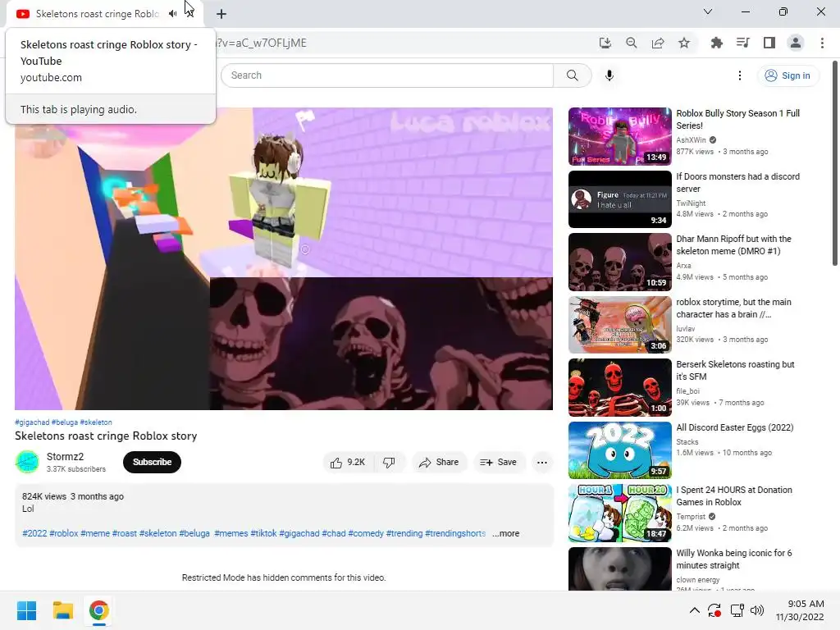Open a new tab with plus button
The width and height of the screenshot is (840, 630).
pos(221,14)
